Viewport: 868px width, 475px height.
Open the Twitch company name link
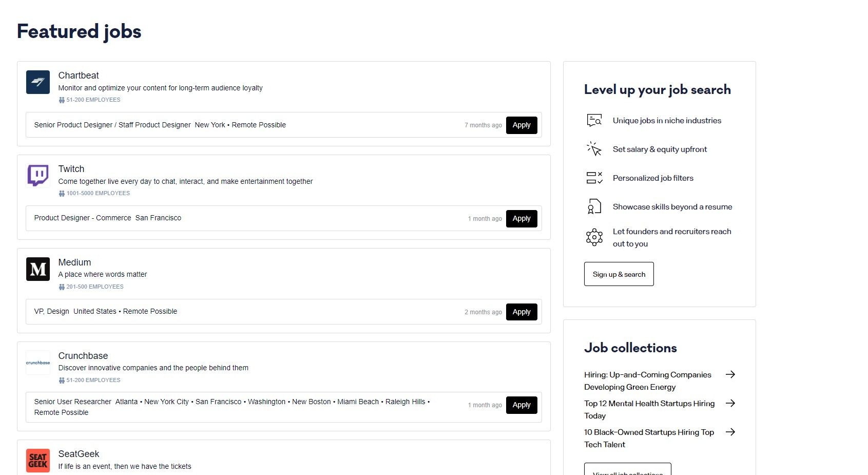pos(71,169)
